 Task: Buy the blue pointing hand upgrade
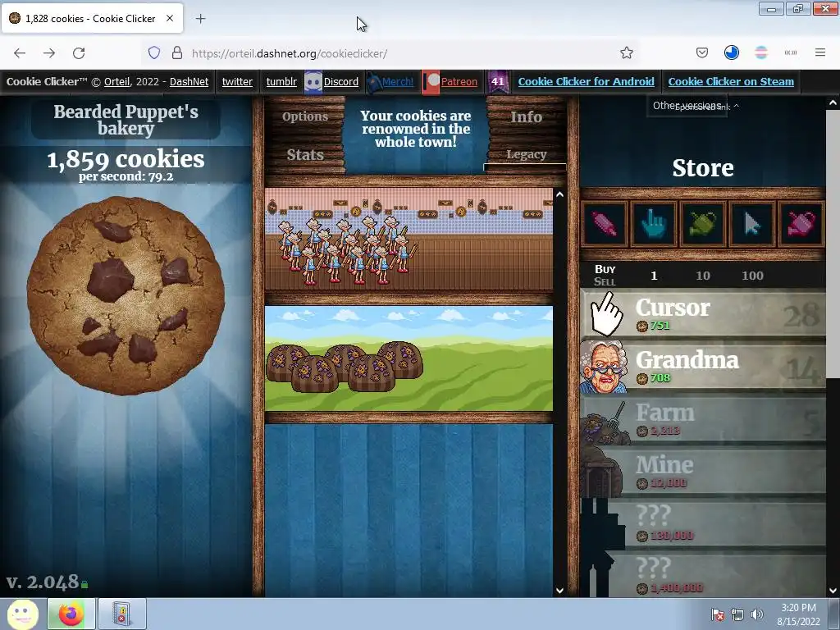click(x=654, y=224)
